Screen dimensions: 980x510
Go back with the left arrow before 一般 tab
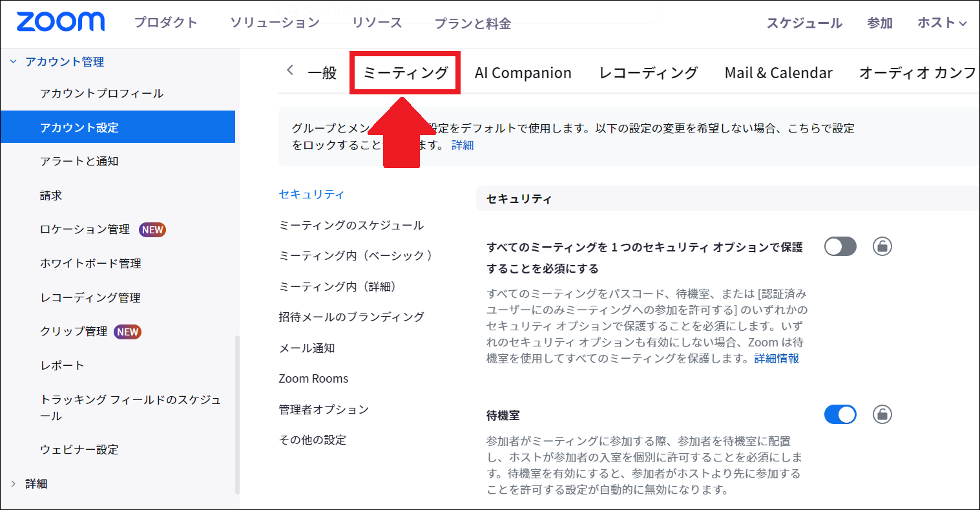pyautogui.click(x=290, y=70)
